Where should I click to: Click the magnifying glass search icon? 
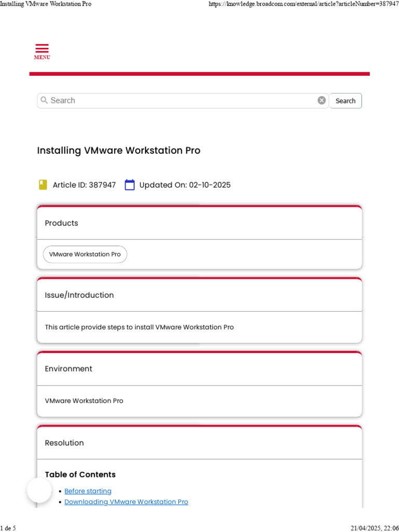click(44, 100)
